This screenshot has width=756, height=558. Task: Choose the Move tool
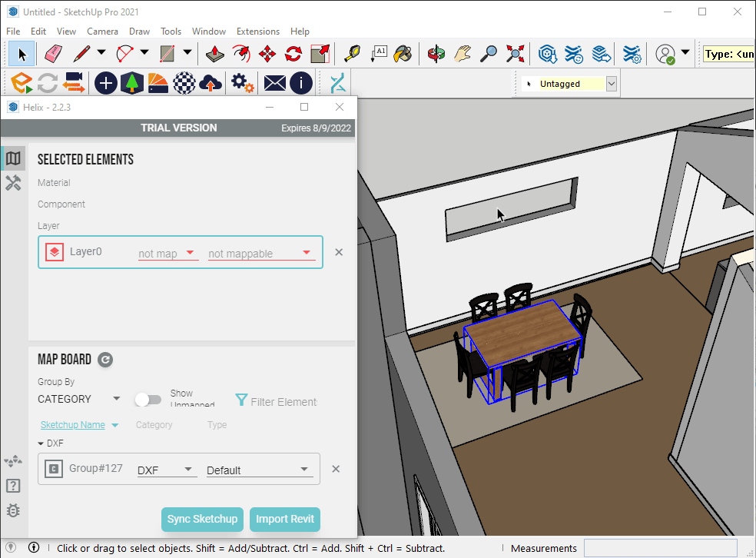click(x=267, y=54)
